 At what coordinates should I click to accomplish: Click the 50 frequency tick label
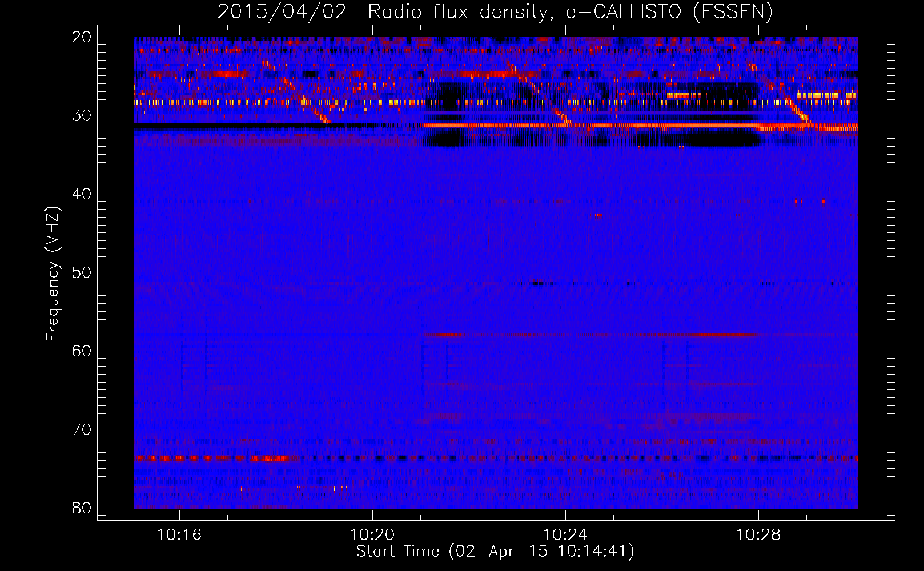tap(82, 272)
